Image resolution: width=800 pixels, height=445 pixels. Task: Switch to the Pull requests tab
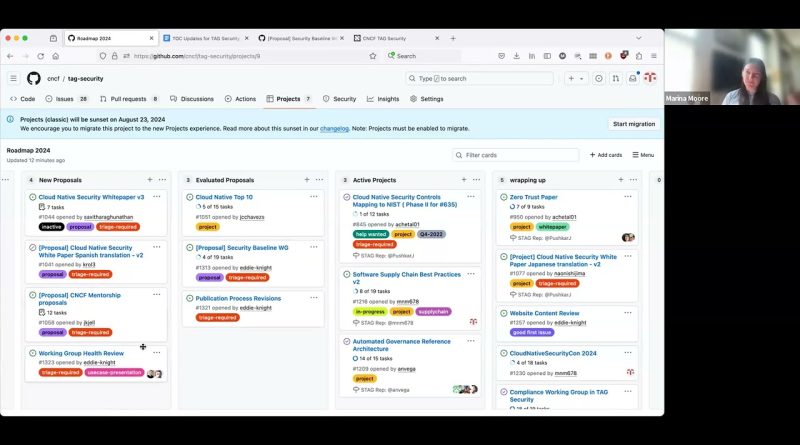129,99
